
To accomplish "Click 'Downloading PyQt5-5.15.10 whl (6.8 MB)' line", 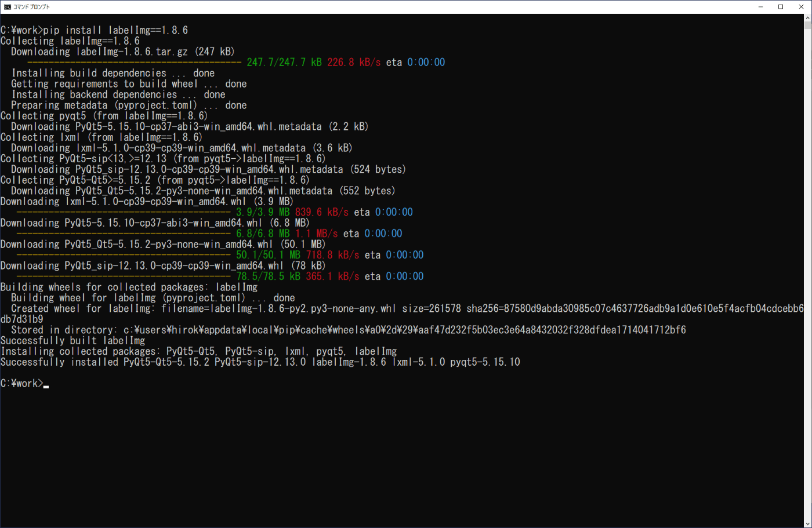I will [155, 223].
